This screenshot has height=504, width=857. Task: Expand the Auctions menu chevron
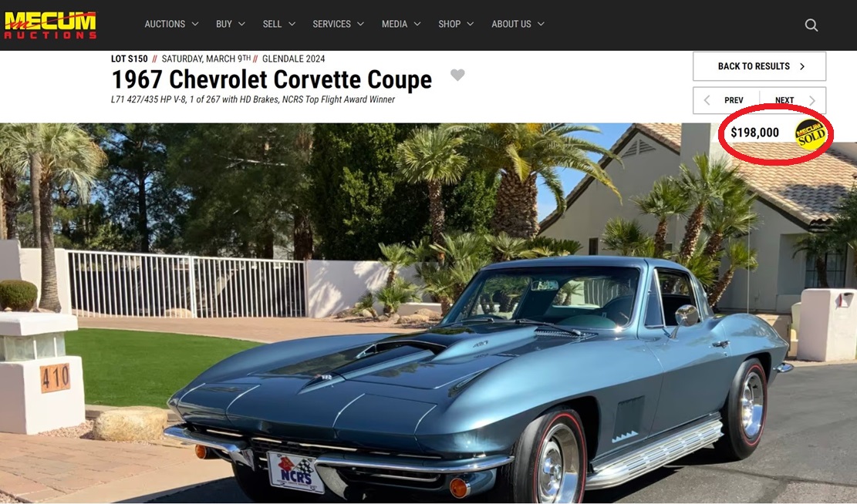[x=195, y=24]
